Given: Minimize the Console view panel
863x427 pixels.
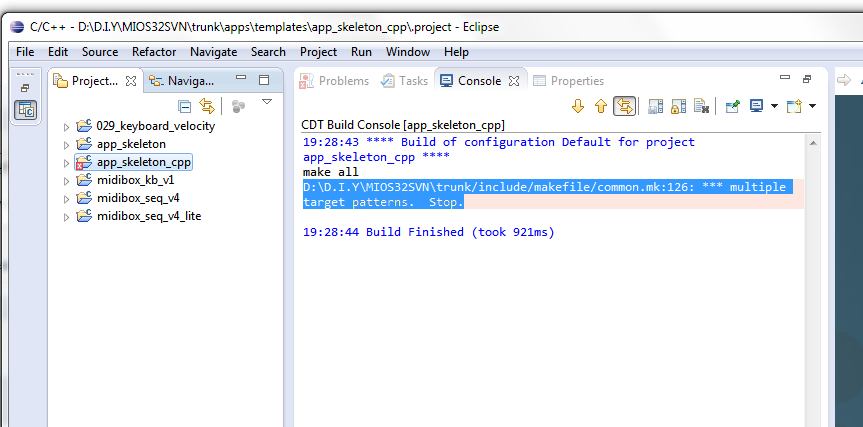Looking at the screenshot, I should (x=785, y=78).
